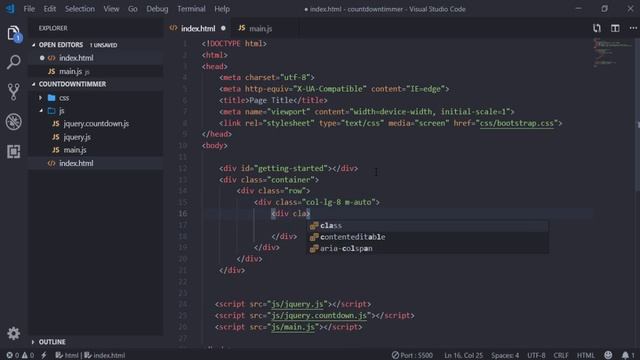Viewport: 640px width, 360px height.
Task: Expand the Outline panel
Action: [33, 342]
